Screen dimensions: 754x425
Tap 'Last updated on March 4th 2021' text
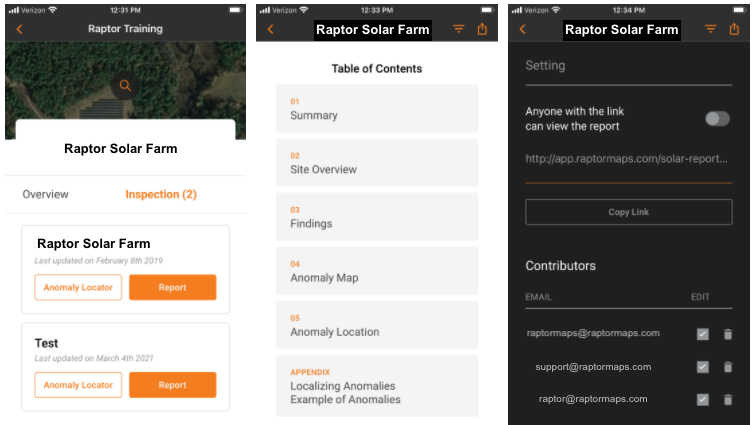94,358
